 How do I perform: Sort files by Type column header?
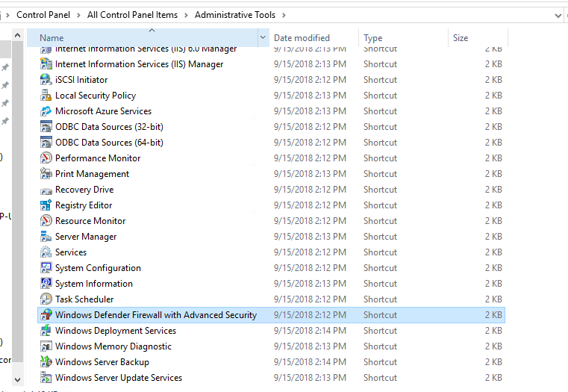pyautogui.click(x=403, y=37)
